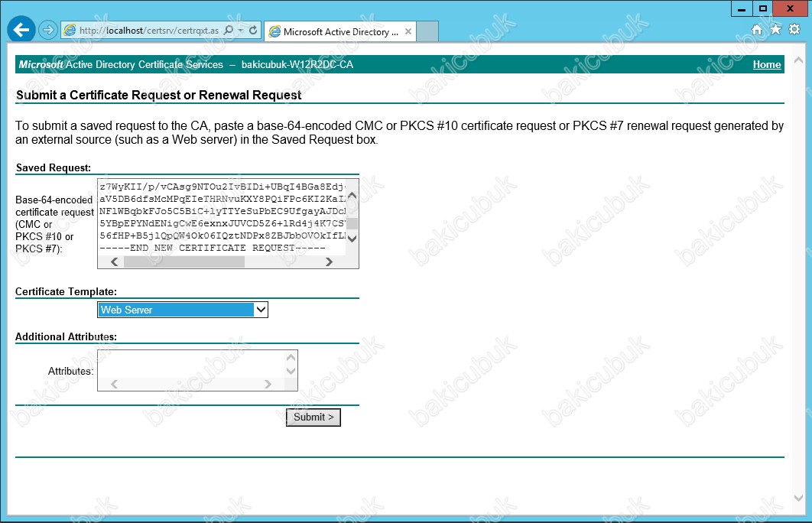Click the 'Saved Request:' label
Image resolution: width=812 pixels, height=523 pixels.
point(54,167)
